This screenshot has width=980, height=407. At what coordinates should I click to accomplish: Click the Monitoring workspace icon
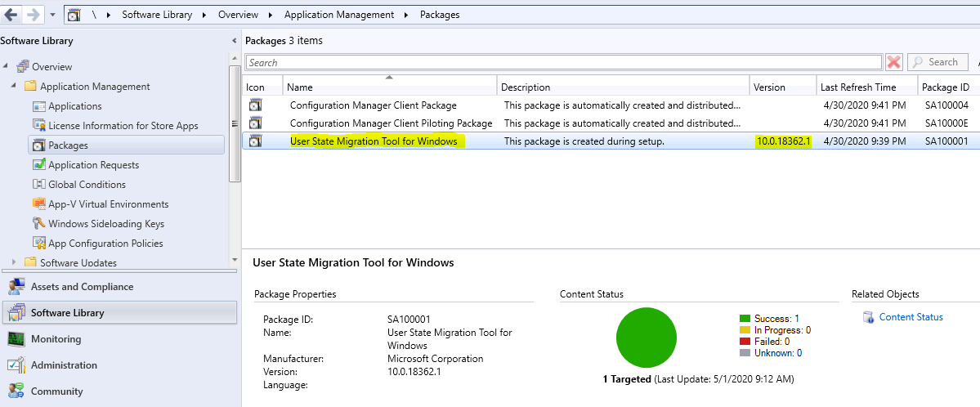coord(16,339)
